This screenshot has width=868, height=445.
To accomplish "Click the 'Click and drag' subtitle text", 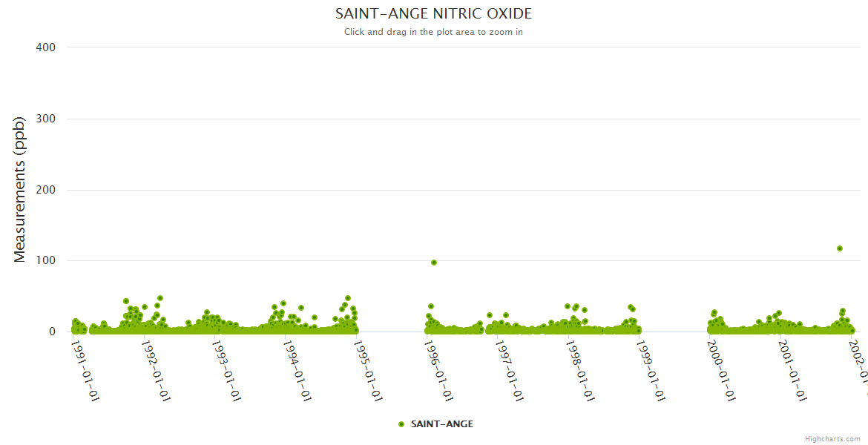I will click(x=433, y=32).
